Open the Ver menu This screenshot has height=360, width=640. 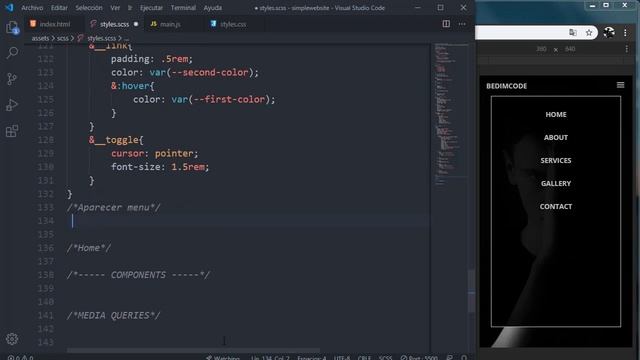tap(115, 8)
